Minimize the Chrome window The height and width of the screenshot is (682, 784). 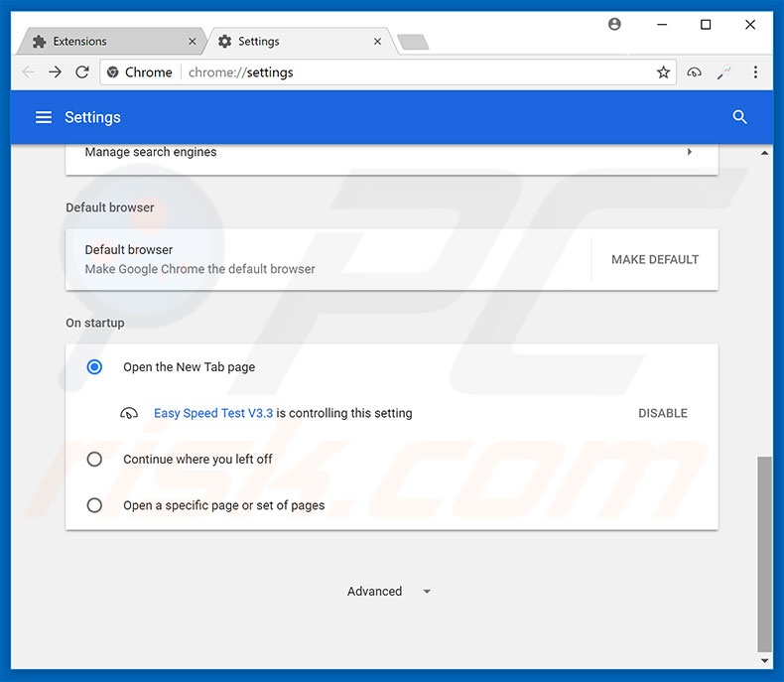(x=662, y=25)
